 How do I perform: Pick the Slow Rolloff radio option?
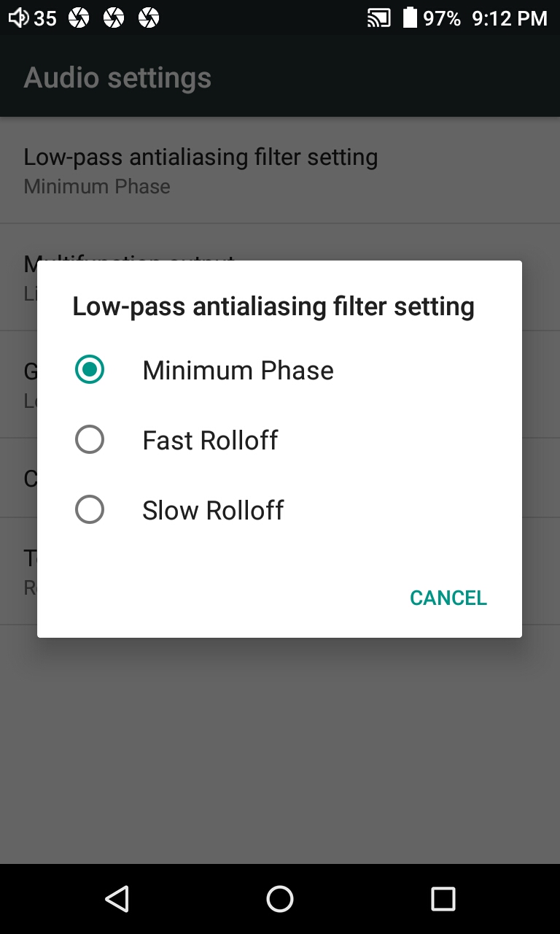90,510
